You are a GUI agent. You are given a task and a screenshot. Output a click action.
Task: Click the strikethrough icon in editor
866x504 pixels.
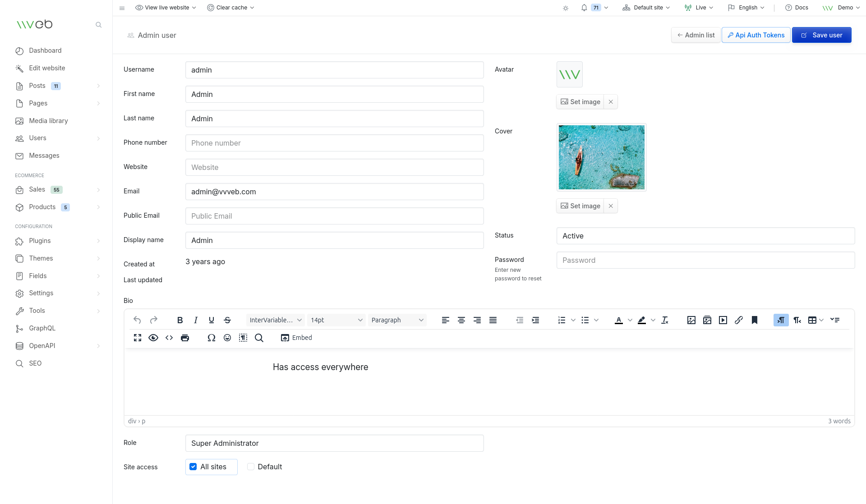point(227,320)
